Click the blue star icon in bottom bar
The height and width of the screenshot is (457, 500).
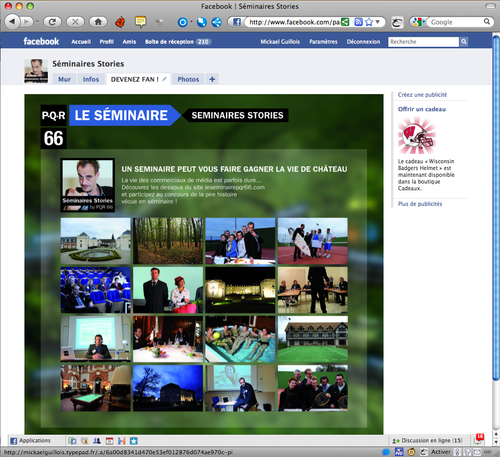coord(134,441)
